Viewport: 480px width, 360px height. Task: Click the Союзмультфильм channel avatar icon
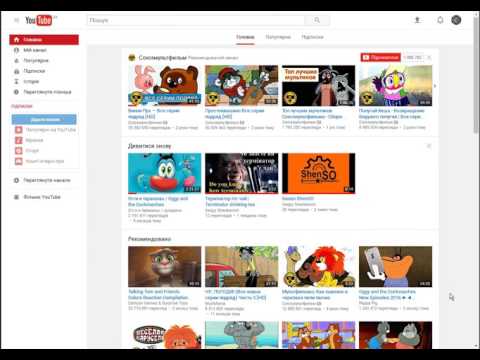pos(132,58)
